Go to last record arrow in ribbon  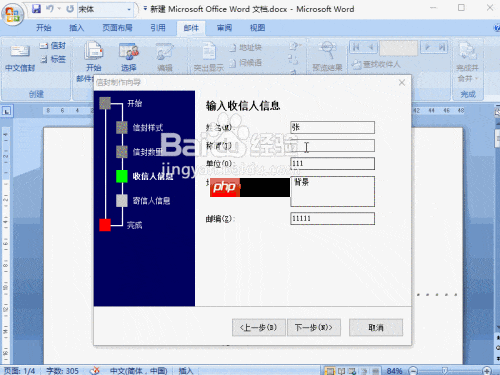pos(442,47)
